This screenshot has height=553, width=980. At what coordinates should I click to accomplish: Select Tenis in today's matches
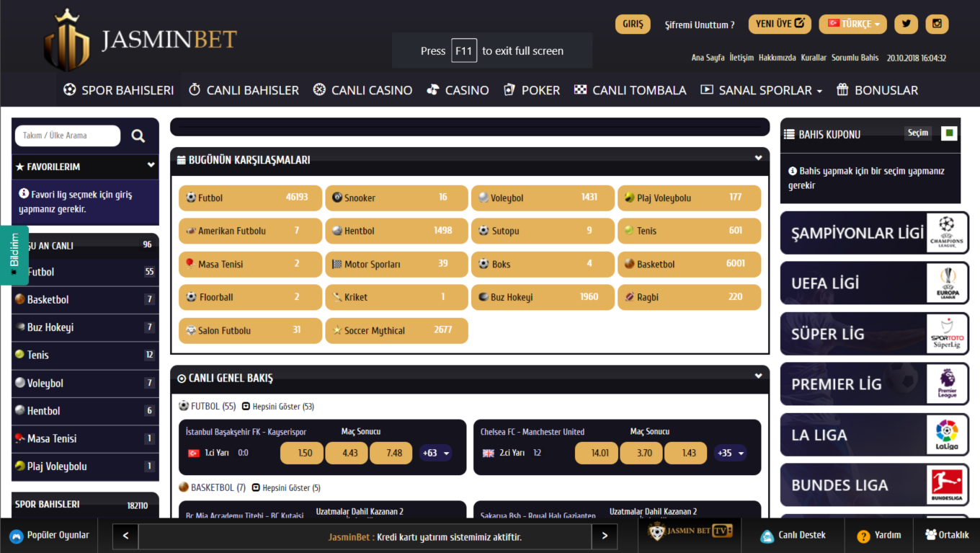(x=689, y=231)
